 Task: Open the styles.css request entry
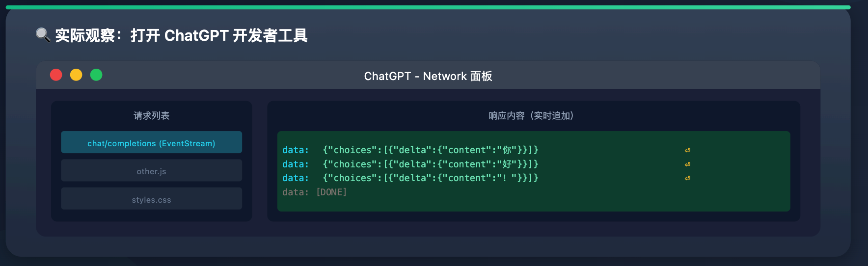pos(151,200)
